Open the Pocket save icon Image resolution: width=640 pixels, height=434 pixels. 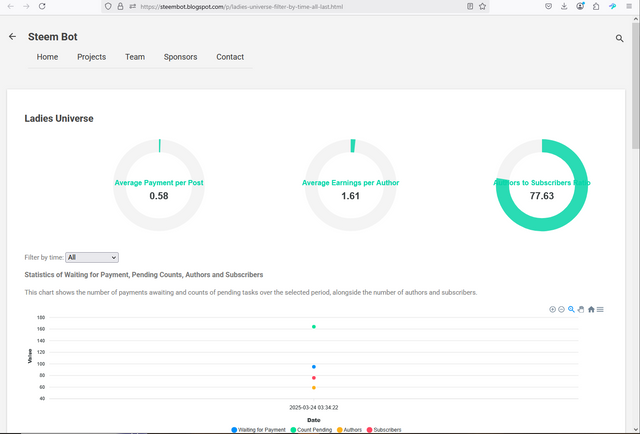click(x=549, y=7)
